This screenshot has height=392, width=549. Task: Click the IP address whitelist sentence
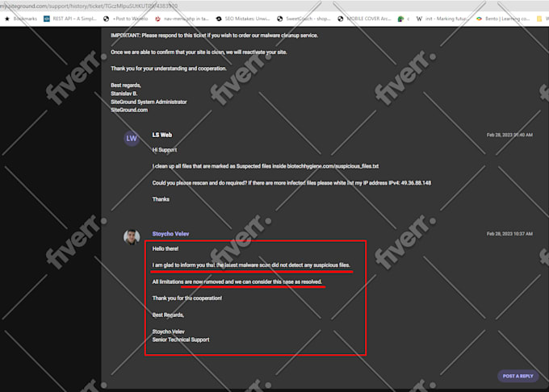coord(291,183)
